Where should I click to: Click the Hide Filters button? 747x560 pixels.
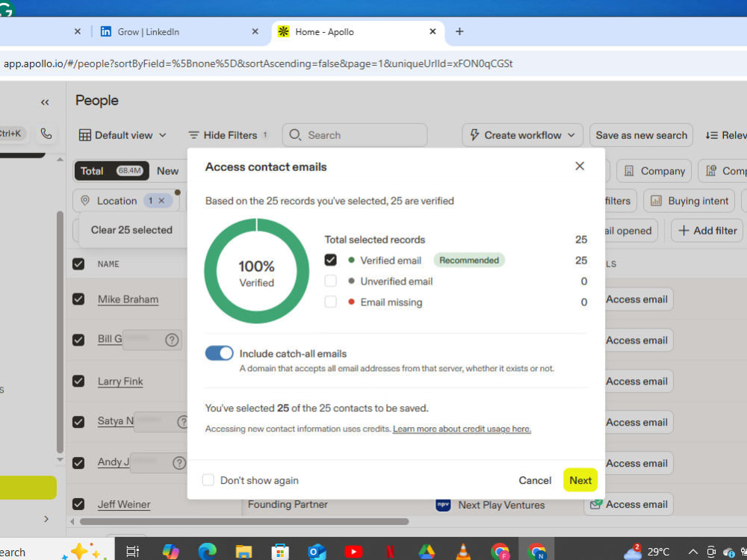(228, 135)
